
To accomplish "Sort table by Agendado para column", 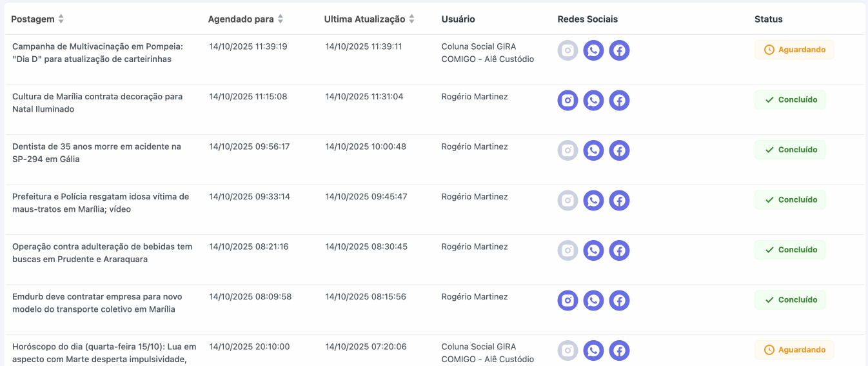I will pos(281,19).
